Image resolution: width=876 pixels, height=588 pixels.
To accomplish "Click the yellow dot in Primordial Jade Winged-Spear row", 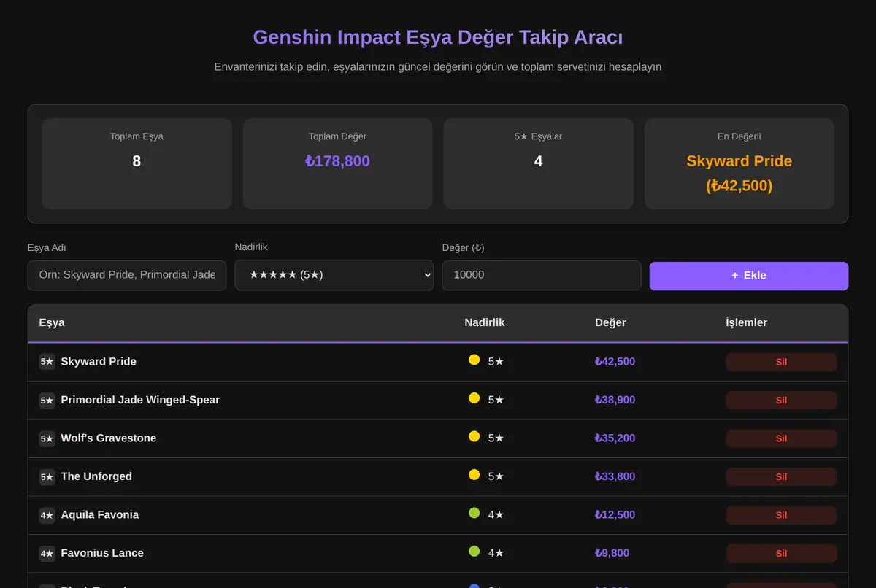I will (x=474, y=398).
